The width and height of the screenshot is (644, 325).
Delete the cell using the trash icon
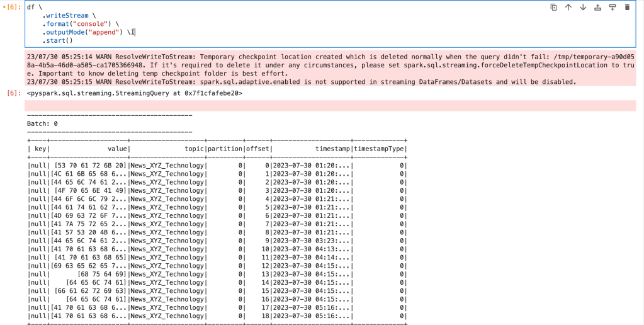point(626,8)
